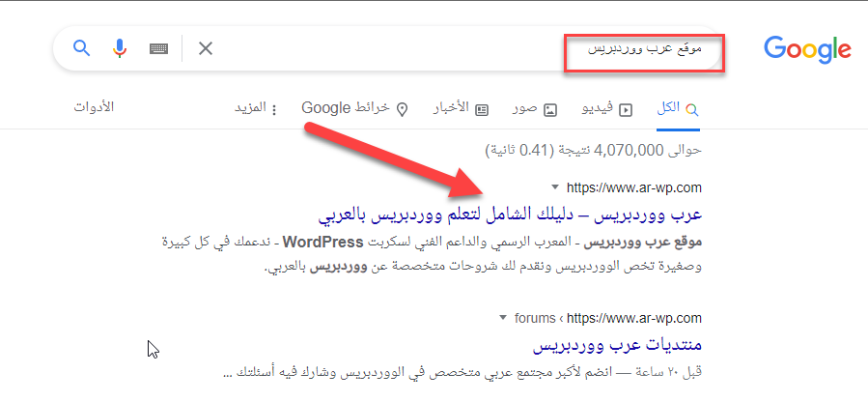Open the on-screen keyboard input tool
The image size is (868, 402).
point(159,48)
